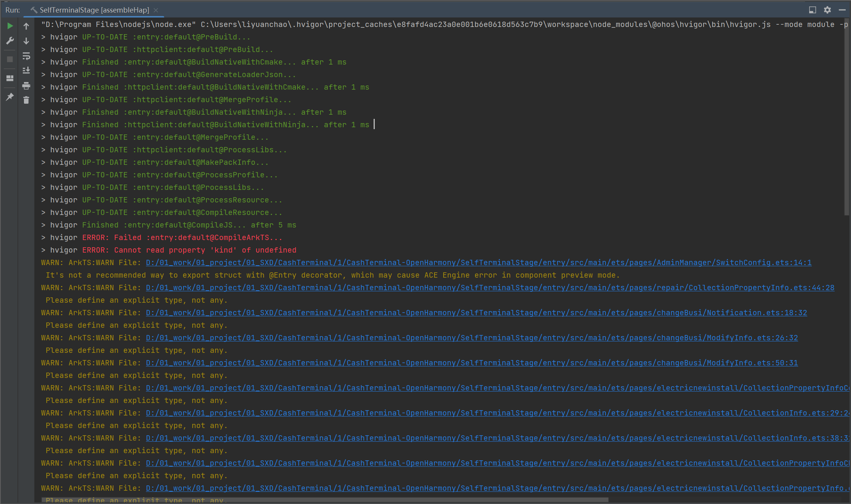
Task: Open the Notification.ets:18:32 file link
Action: (x=476, y=313)
